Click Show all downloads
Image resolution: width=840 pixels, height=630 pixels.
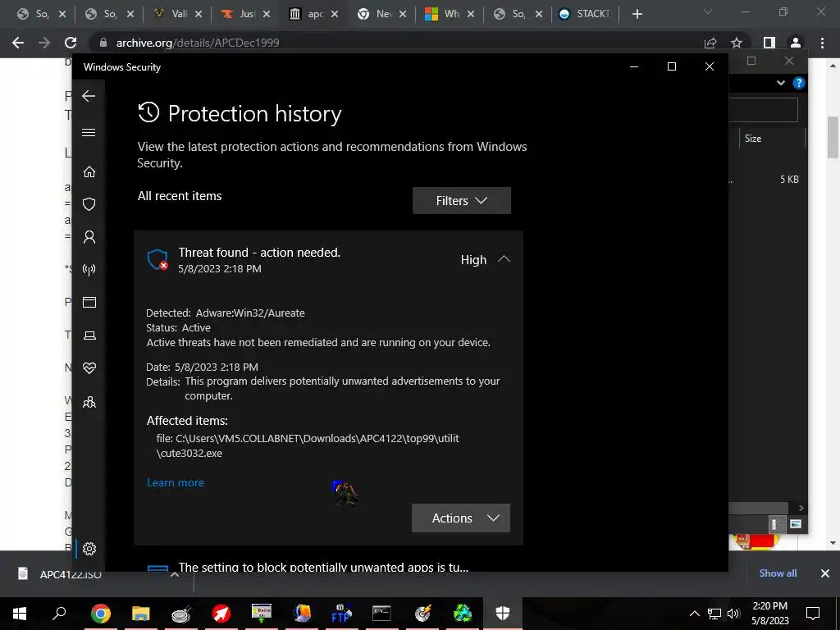pyautogui.click(x=778, y=573)
